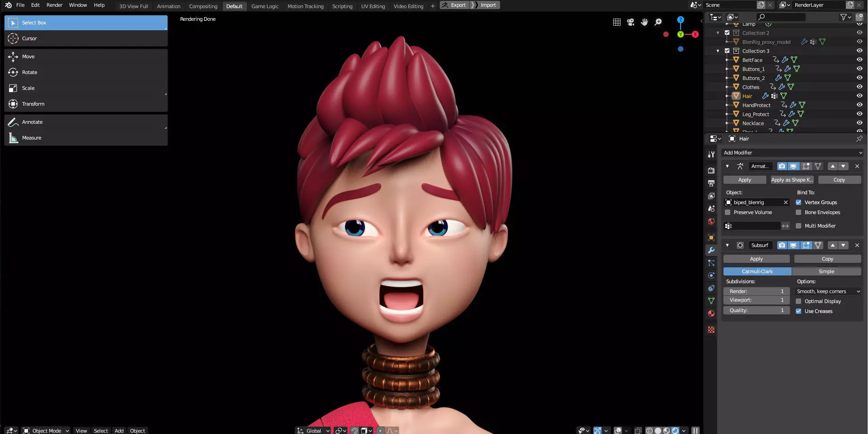This screenshot has width=868, height=434.
Task: Click the pan view hand icon
Action: point(644,22)
